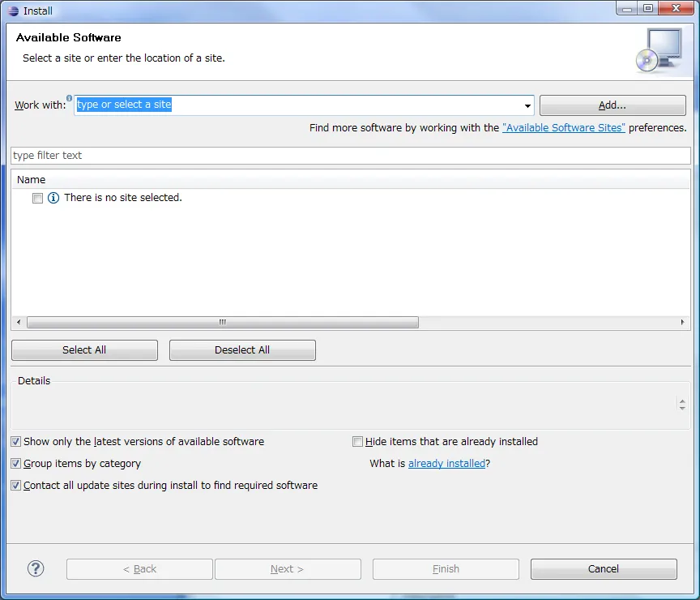
Task: Click the type filter text field
Action: click(351, 156)
